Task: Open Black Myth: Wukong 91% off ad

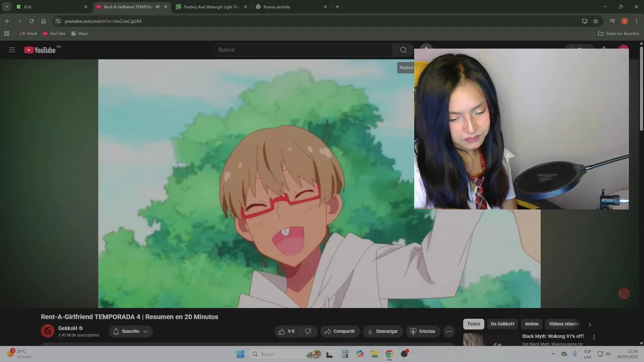Action: click(553, 336)
